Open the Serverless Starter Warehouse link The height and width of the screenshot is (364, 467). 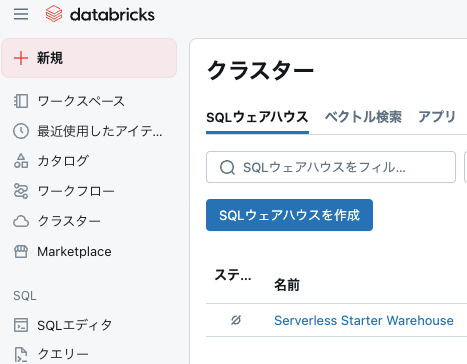pos(364,320)
